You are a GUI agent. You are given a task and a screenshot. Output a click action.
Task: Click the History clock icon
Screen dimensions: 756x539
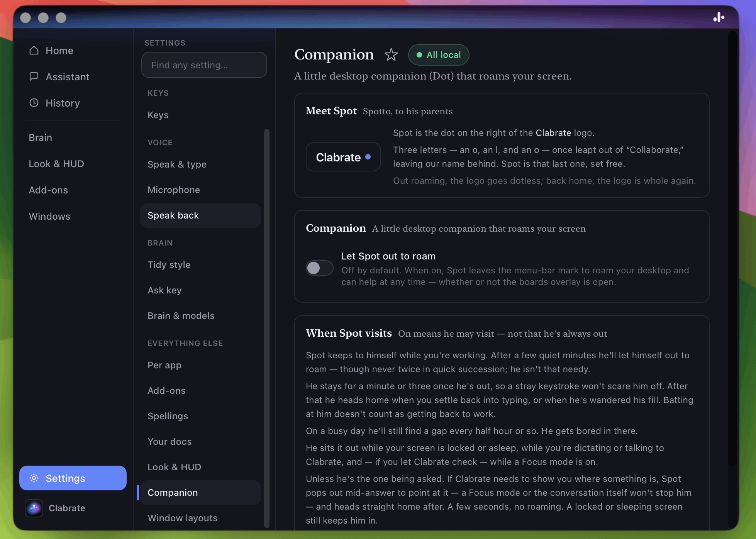34,103
